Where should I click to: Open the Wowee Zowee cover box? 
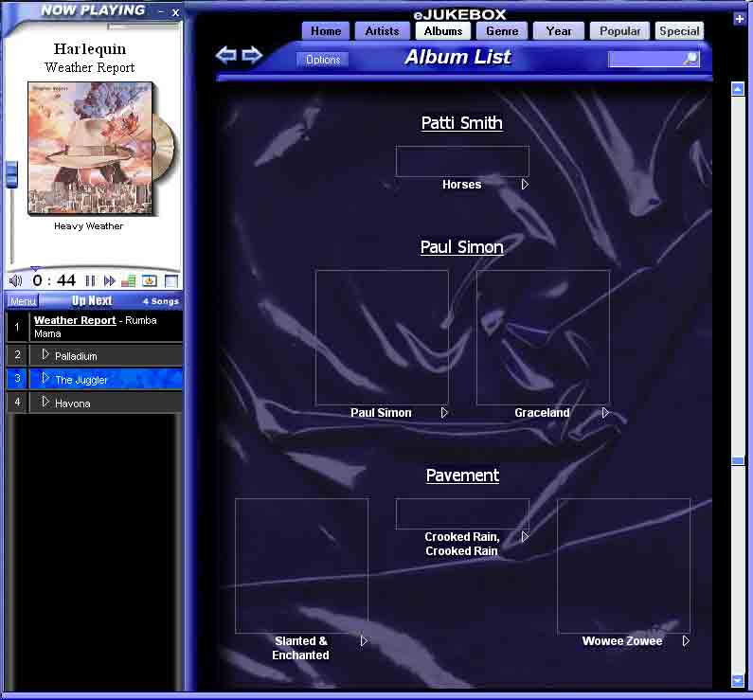coord(623,566)
